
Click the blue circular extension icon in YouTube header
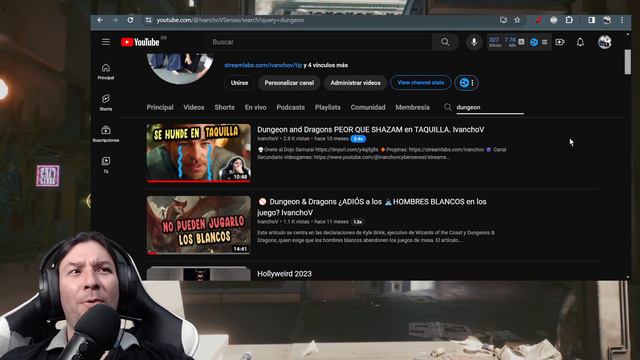point(533,42)
